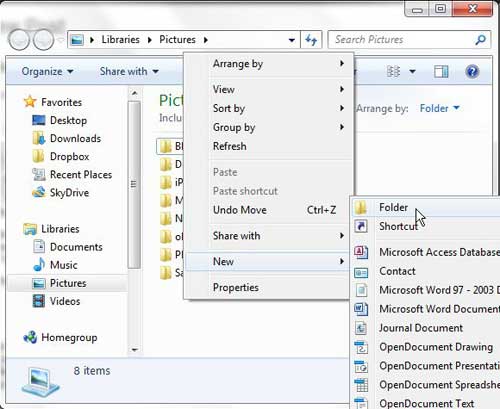
Task: Open the Share with toolbar dropdown
Action: [x=129, y=71]
